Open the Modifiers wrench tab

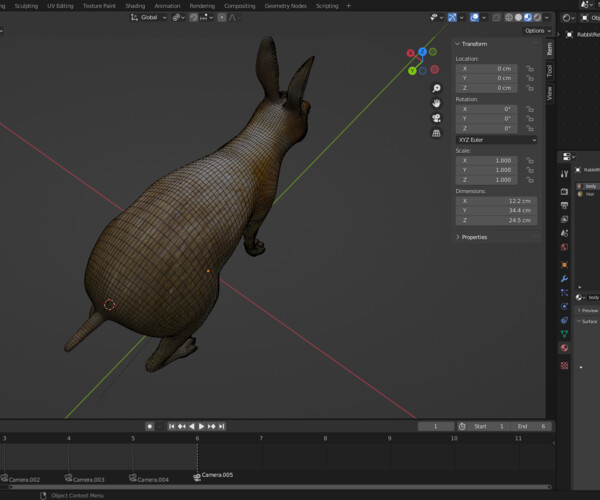pyautogui.click(x=564, y=279)
